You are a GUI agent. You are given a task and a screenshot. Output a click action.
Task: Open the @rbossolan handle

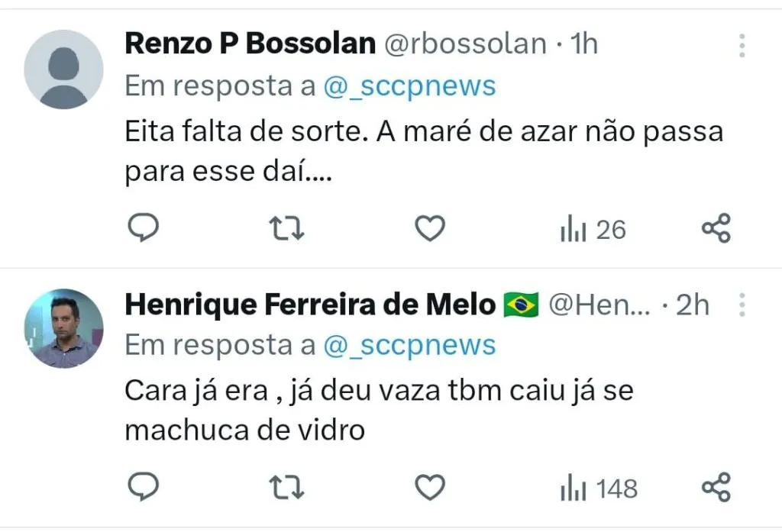pyautogui.click(x=464, y=44)
